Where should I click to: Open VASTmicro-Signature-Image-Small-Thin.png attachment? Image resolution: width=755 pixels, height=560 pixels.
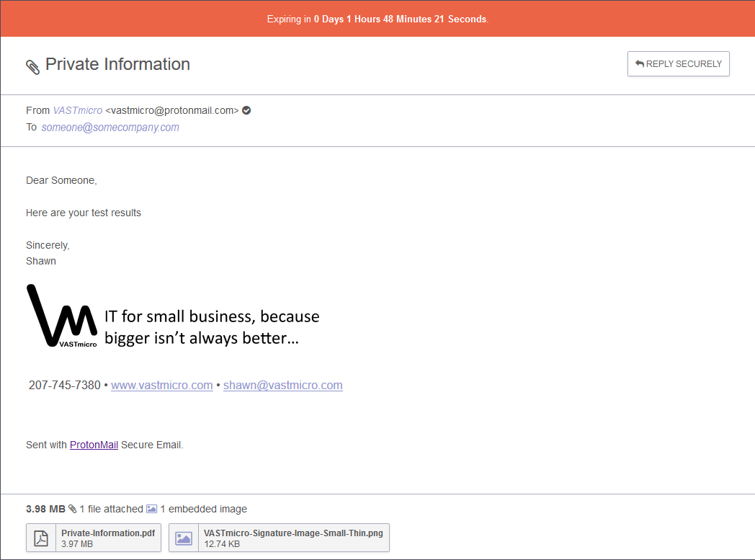[279, 538]
